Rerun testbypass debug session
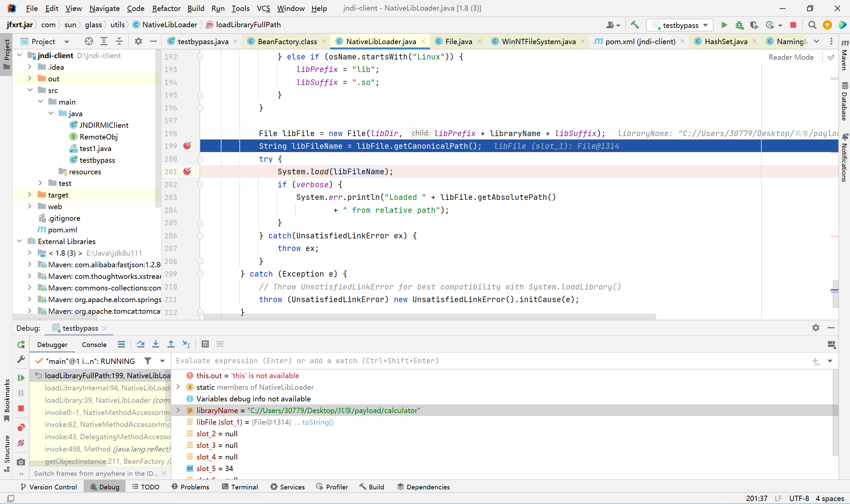This screenshot has height=504, width=850. pyautogui.click(x=21, y=345)
